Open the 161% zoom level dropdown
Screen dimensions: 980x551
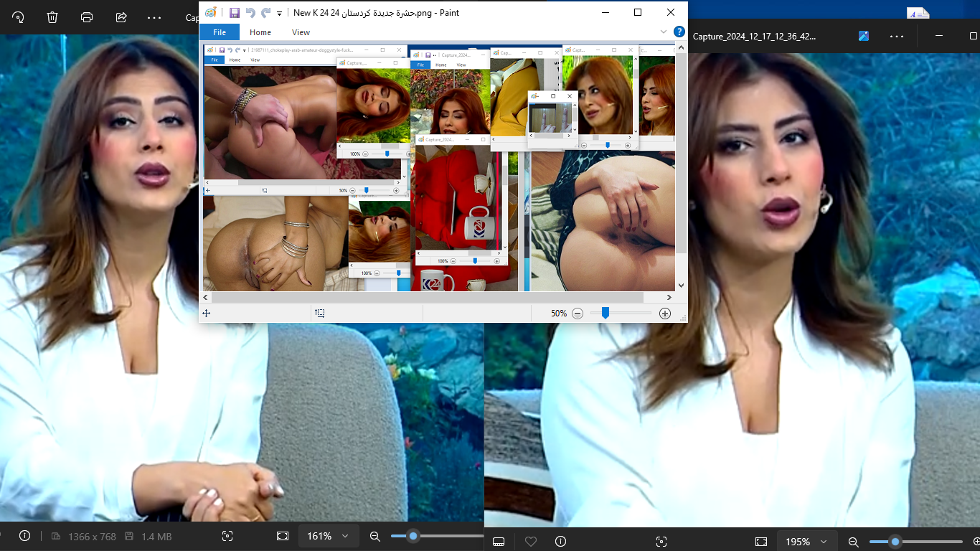click(x=328, y=536)
